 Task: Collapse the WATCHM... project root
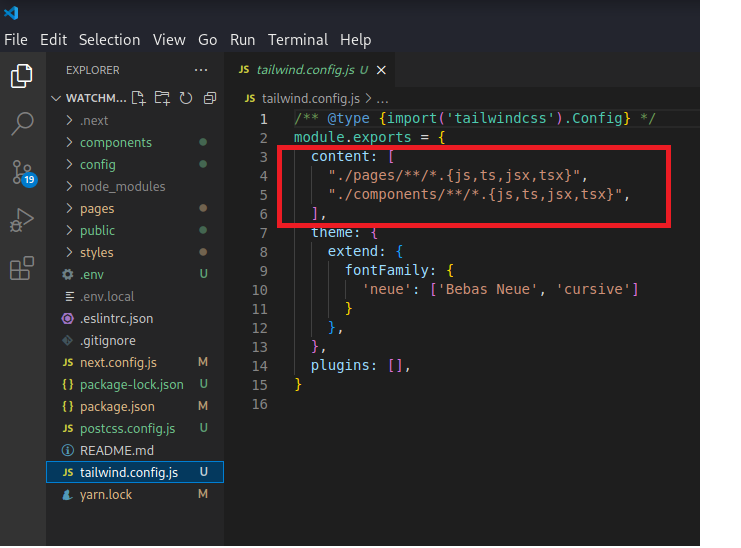tap(56, 98)
